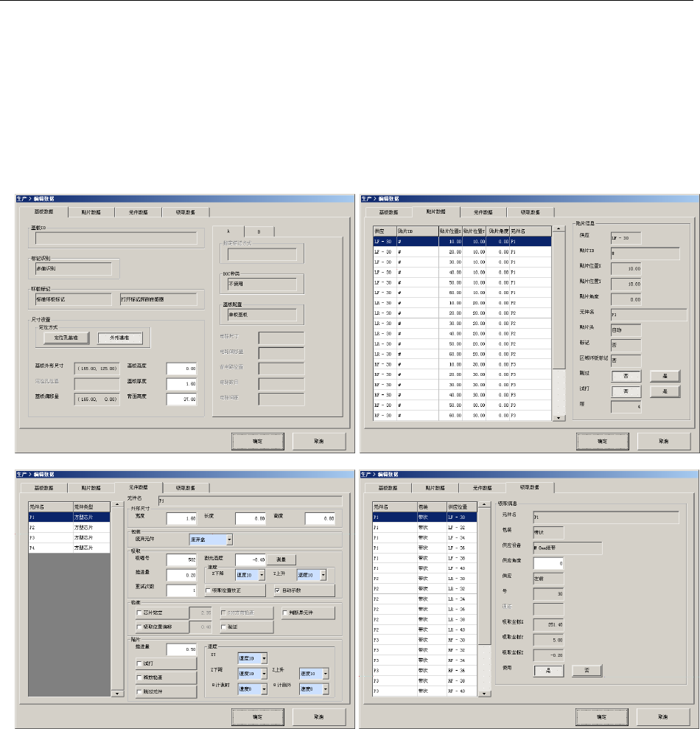
Task: Tick the 跳过元件 checkbox
Action: [139, 691]
